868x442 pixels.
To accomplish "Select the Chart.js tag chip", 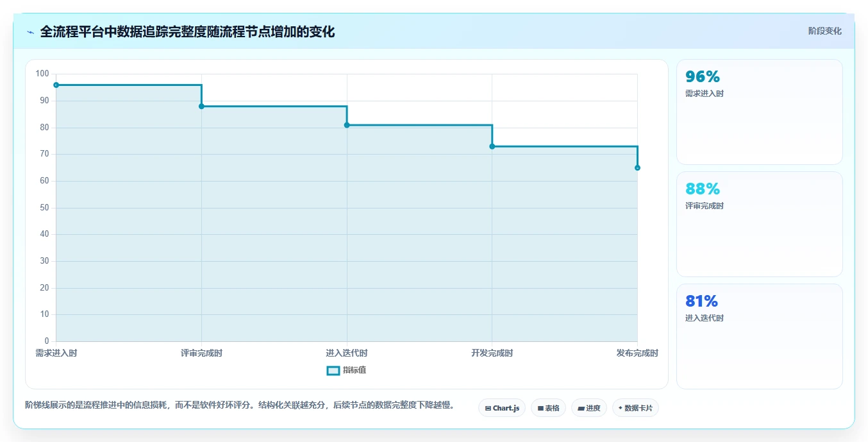I will pyautogui.click(x=502, y=408).
